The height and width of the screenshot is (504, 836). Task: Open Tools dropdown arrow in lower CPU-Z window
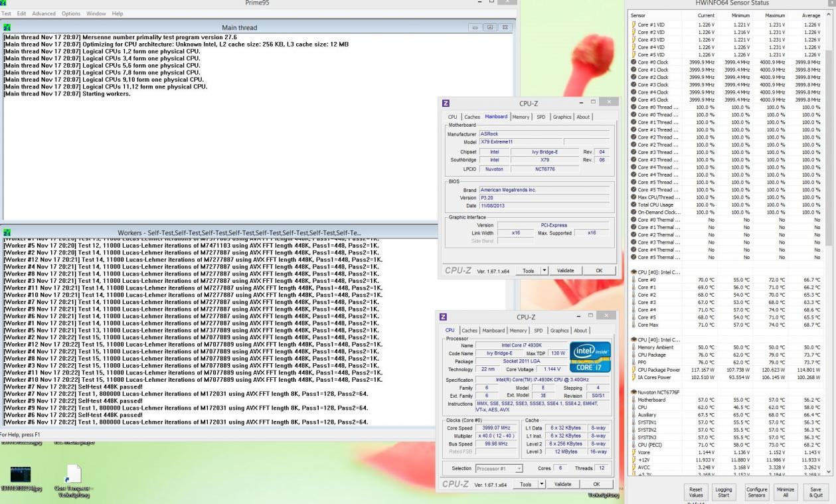click(x=543, y=485)
